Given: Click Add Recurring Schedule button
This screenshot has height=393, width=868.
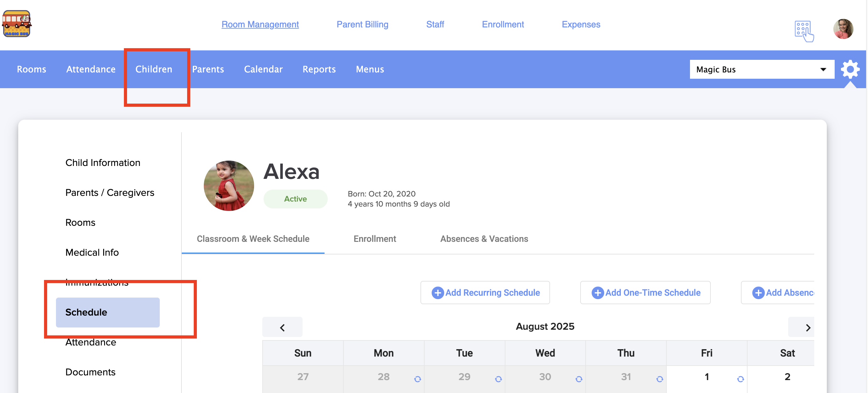Looking at the screenshot, I should coord(485,292).
